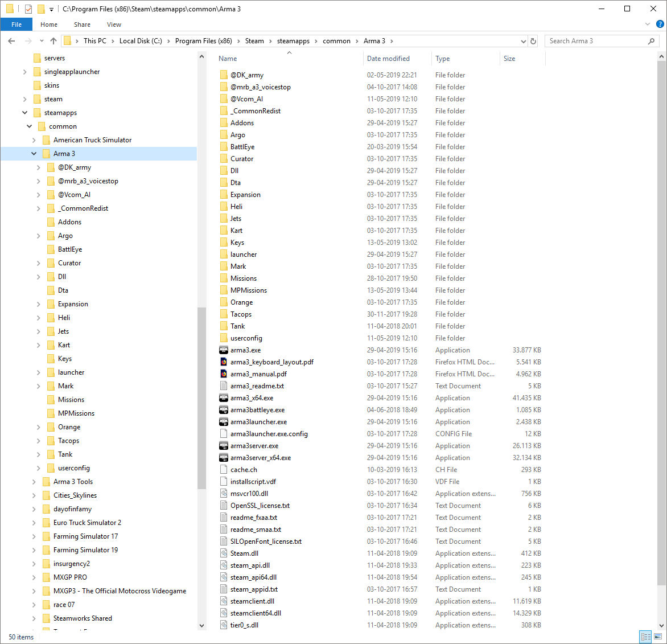The width and height of the screenshot is (667, 644).
Task: Select Farming Simulator 19 in the tree
Action: 85,550
